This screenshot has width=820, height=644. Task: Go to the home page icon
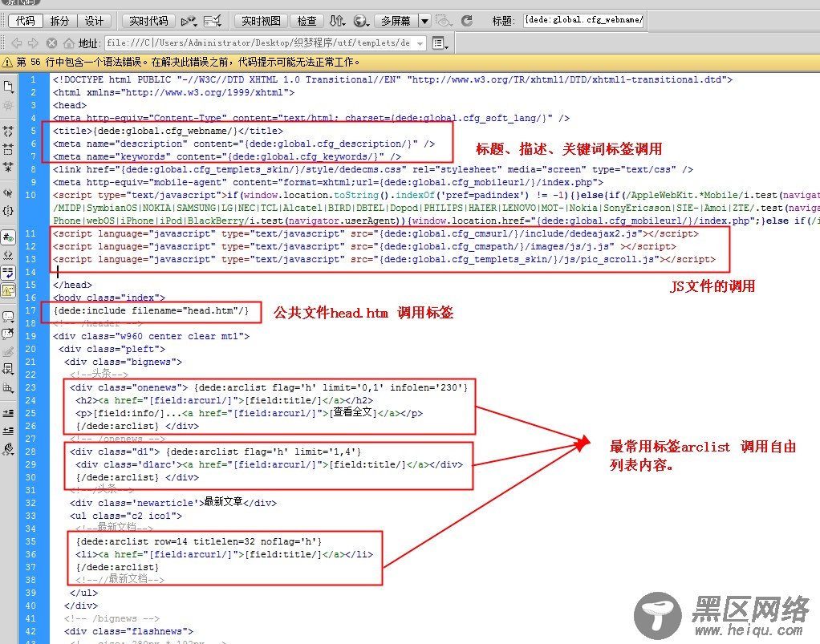pos(68,43)
